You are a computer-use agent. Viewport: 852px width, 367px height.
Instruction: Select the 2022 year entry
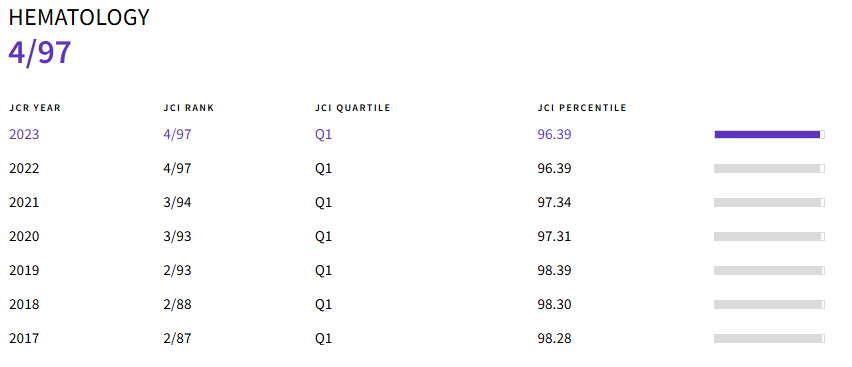click(24, 169)
